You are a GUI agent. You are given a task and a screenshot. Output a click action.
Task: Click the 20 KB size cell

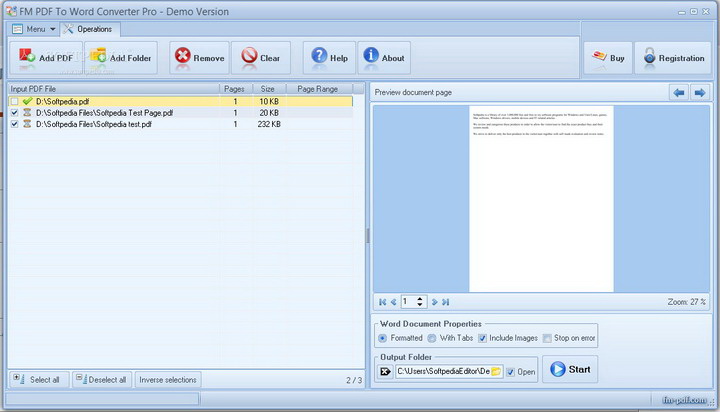pos(269,113)
